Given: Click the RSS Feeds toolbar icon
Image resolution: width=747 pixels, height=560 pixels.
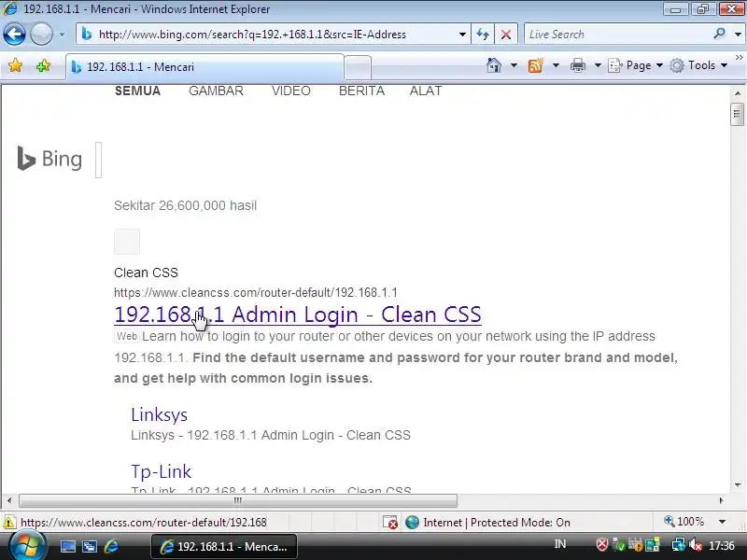Looking at the screenshot, I should [535, 65].
